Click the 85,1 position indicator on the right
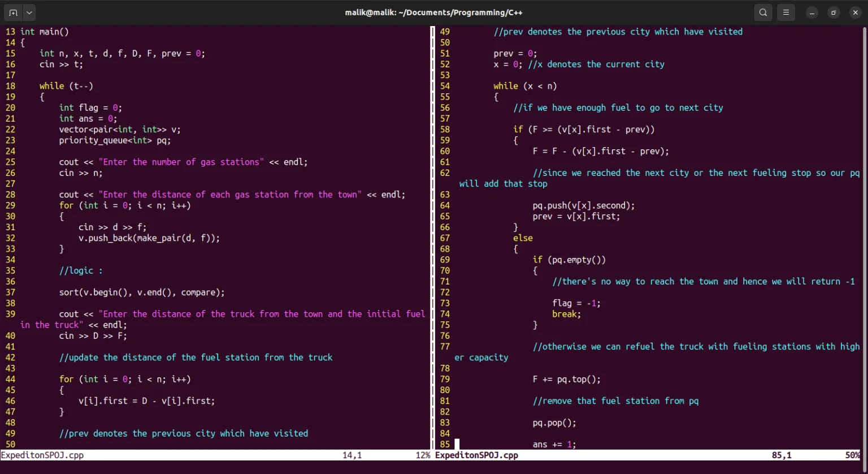868x474 pixels. [x=782, y=454]
